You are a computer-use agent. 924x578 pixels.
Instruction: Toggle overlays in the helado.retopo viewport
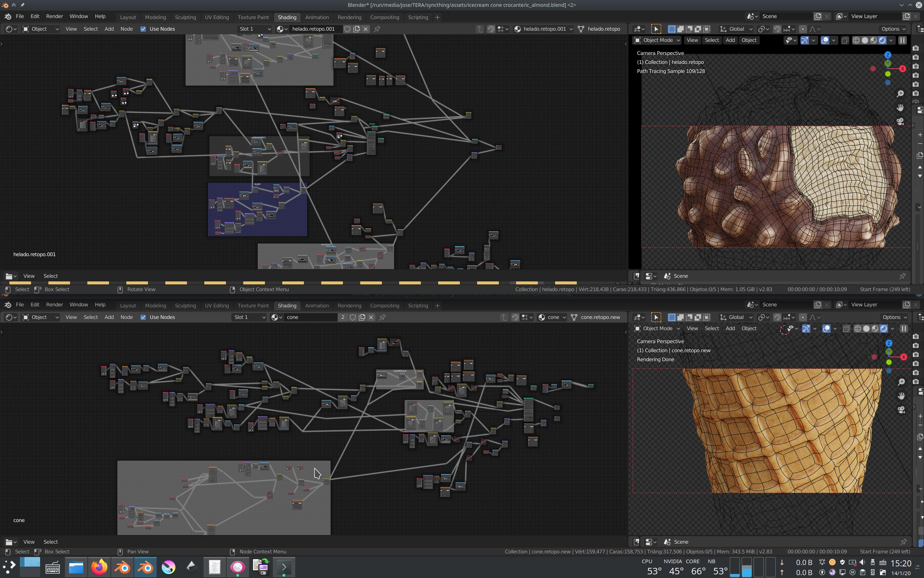coord(825,40)
